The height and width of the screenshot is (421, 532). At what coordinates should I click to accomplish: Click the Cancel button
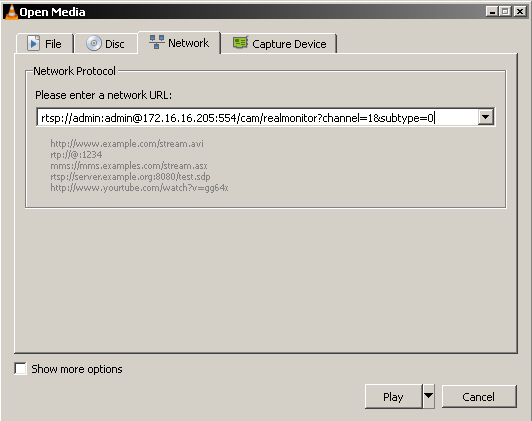point(479,396)
